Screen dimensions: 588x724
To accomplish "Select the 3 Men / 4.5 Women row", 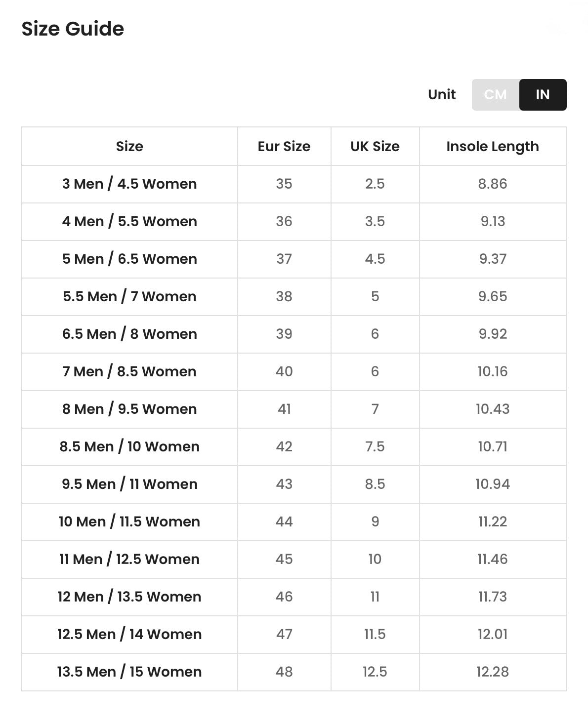I will (x=294, y=184).
